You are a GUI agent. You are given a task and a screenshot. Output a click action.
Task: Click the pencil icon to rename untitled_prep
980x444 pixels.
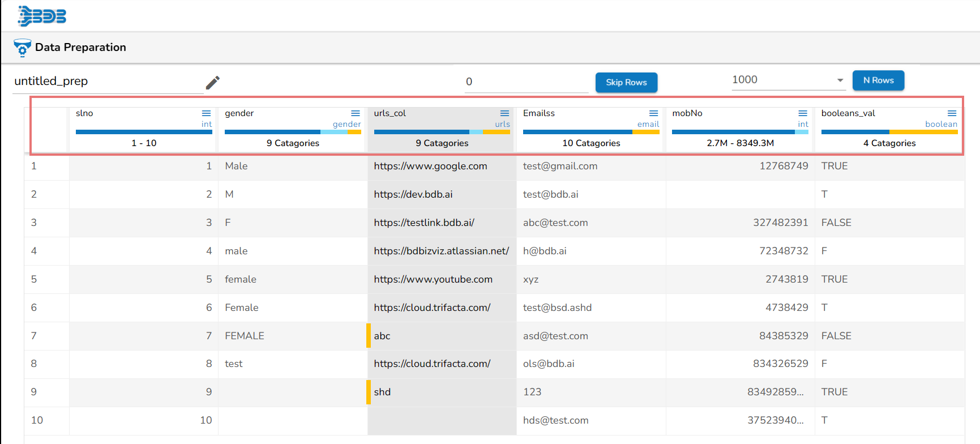pyautogui.click(x=213, y=83)
